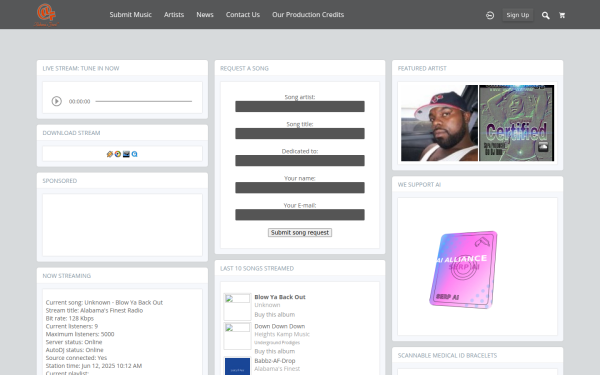Image resolution: width=600 pixels, height=375 pixels.
Task: Click Blow Ya Back Out album art
Action: click(x=237, y=307)
